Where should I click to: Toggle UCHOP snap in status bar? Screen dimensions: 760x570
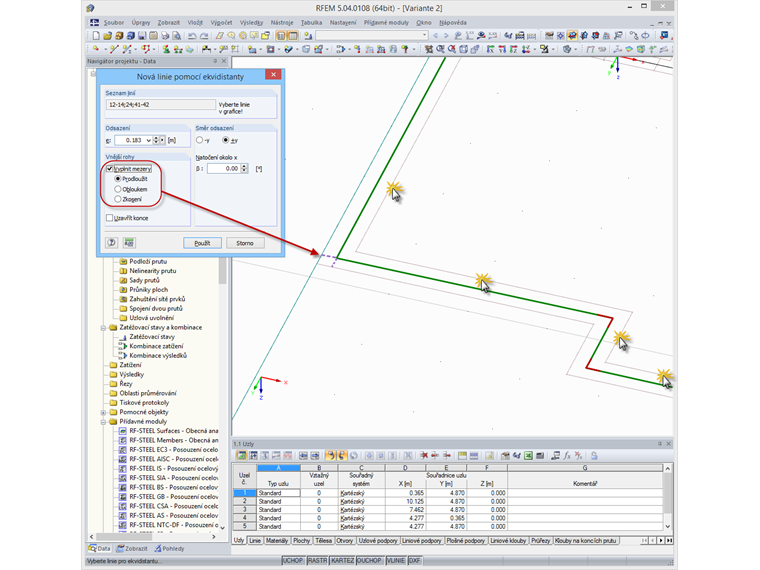click(x=292, y=560)
